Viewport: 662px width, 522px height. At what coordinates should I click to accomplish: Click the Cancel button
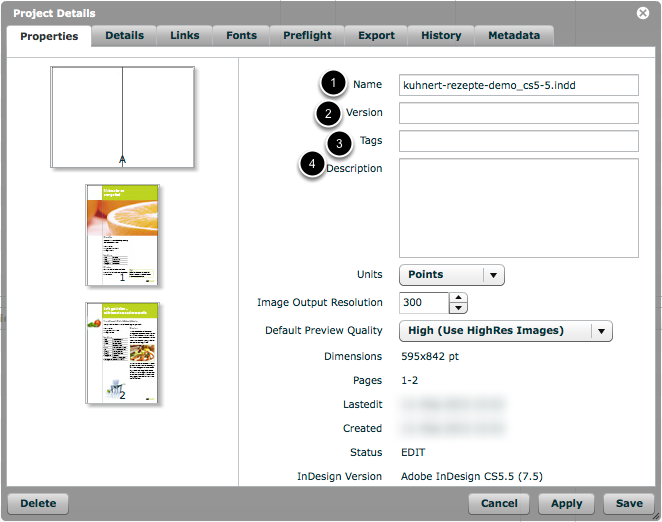(x=499, y=503)
